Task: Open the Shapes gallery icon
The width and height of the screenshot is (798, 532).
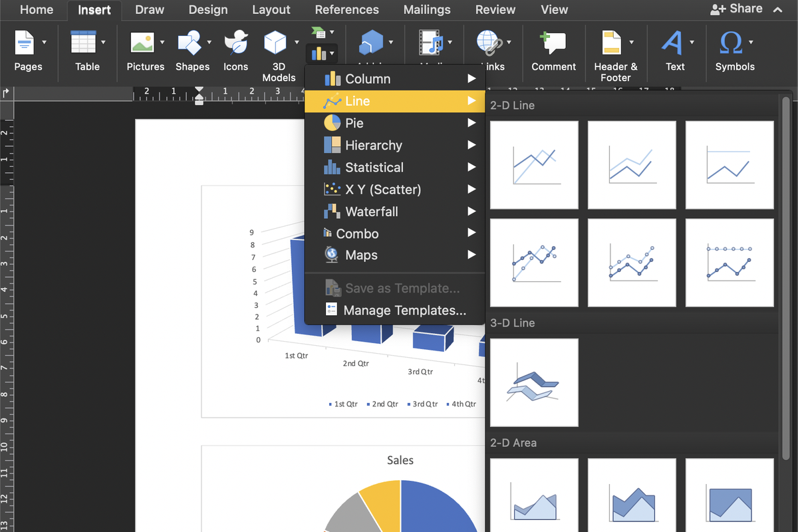Action: [x=190, y=43]
